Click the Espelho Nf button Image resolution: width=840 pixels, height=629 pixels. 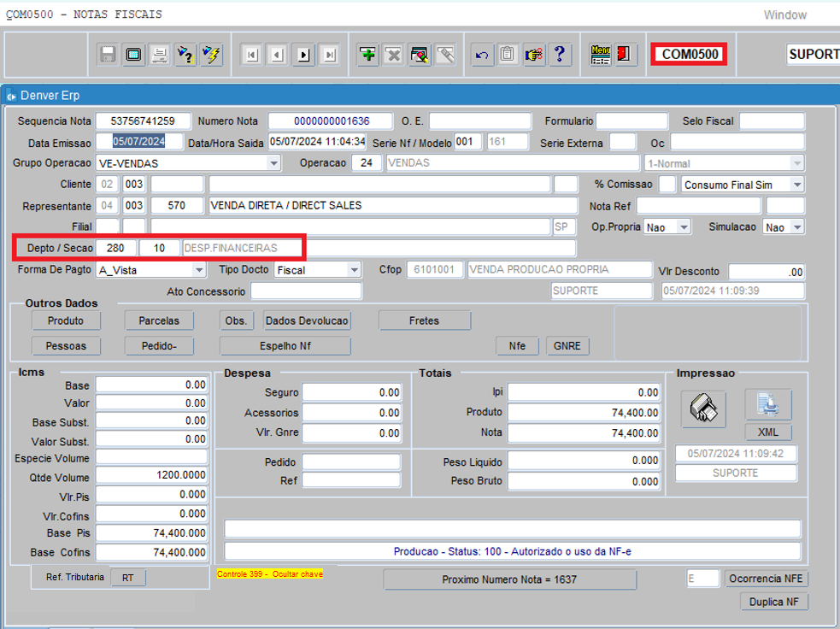click(x=285, y=346)
